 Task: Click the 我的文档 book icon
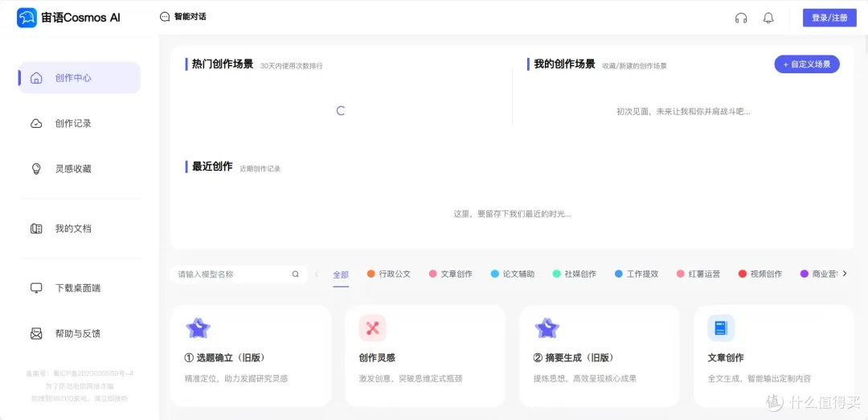[x=36, y=229]
